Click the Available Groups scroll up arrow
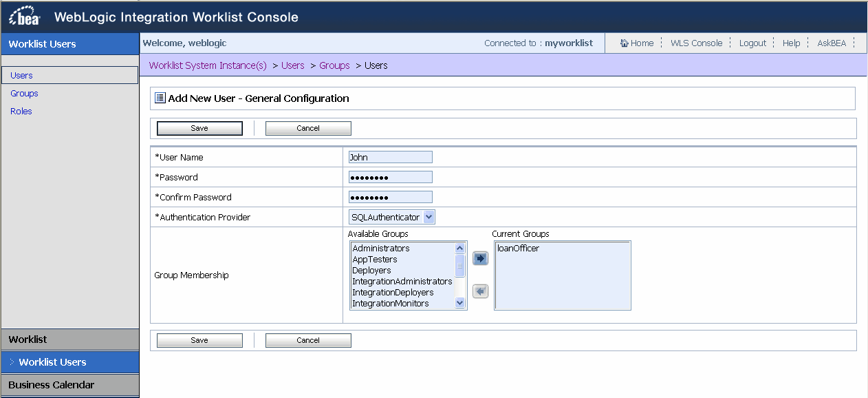This screenshot has height=398, width=868. 460,248
